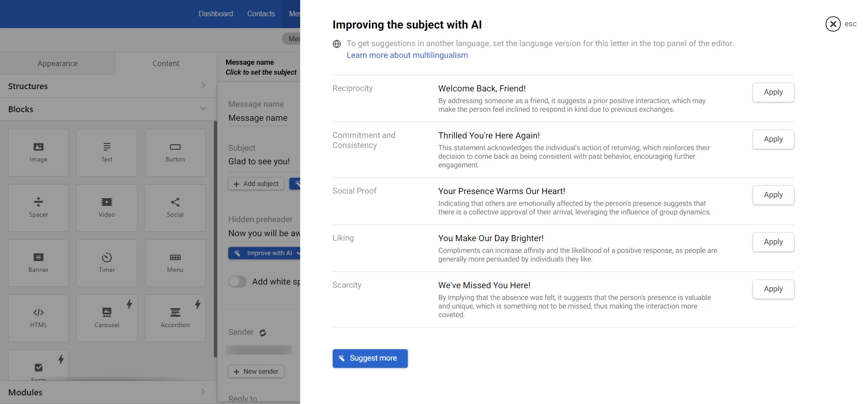Apply 'Your Presence Warms Our Heart!' subject
Image resolution: width=868 pixels, height=404 pixels.
click(x=773, y=195)
